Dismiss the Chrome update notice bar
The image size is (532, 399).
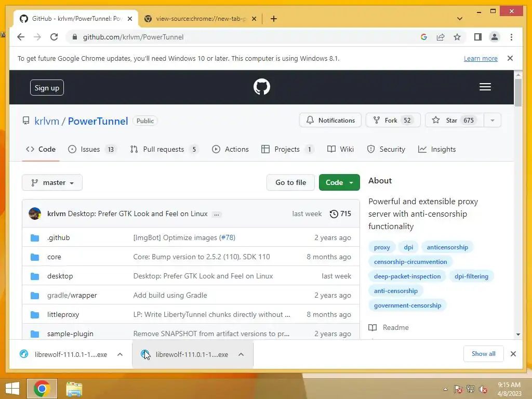[x=510, y=58]
